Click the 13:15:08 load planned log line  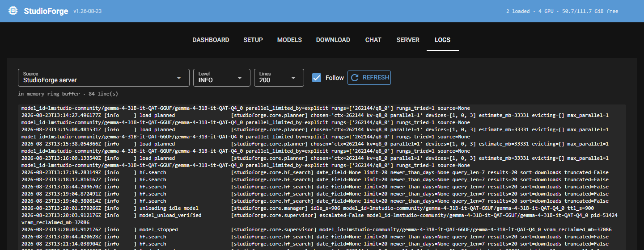coord(315,129)
